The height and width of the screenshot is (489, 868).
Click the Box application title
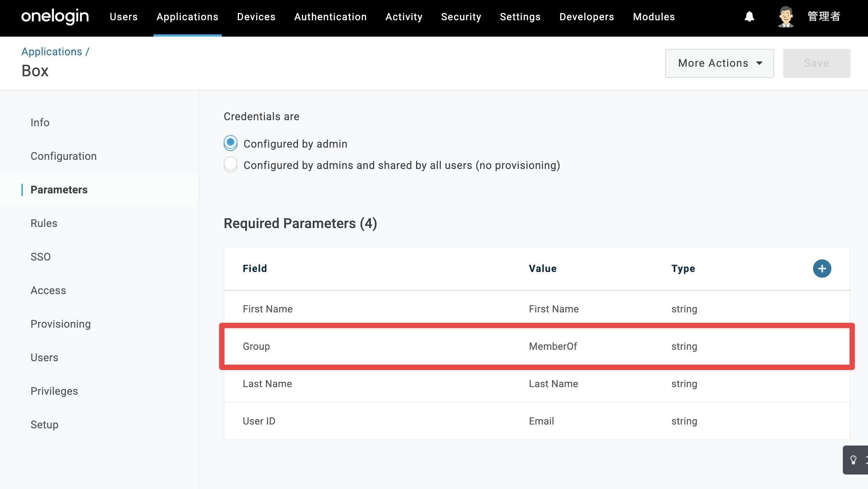click(35, 71)
